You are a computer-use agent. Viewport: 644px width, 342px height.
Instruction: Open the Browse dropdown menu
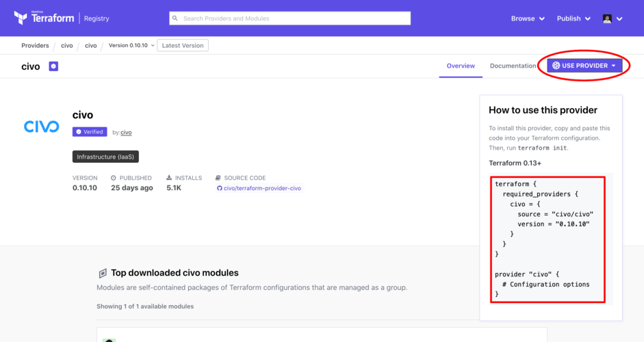click(528, 18)
